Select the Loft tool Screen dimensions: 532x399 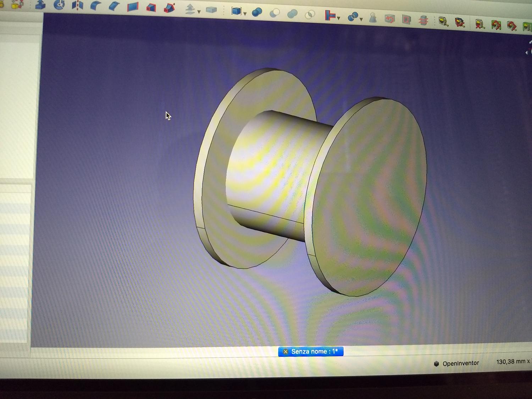tap(151, 7)
